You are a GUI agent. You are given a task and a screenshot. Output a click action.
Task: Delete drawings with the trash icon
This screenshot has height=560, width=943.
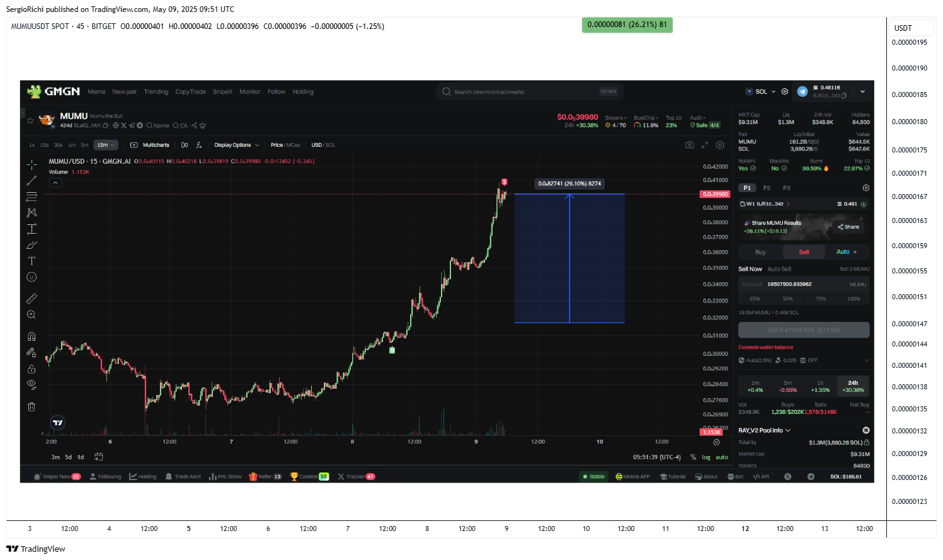(31, 407)
